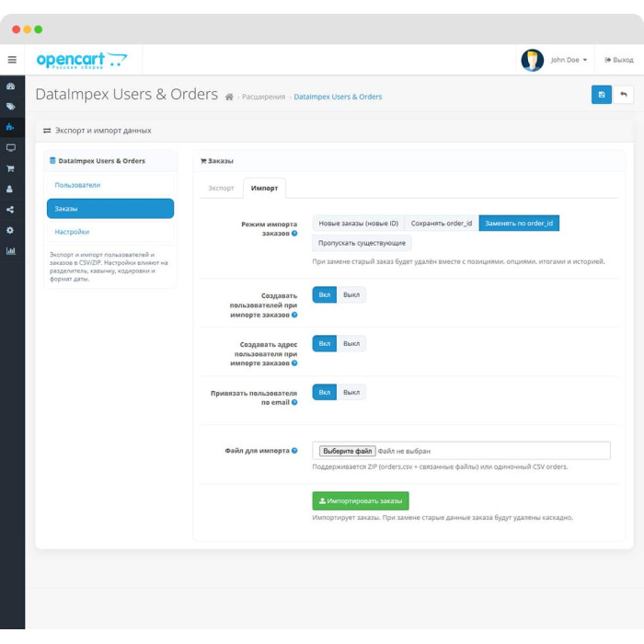Image resolution: width=644 pixels, height=644 pixels.
Task: Open the sales cart icon in sidebar
Action: tap(11, 168)
